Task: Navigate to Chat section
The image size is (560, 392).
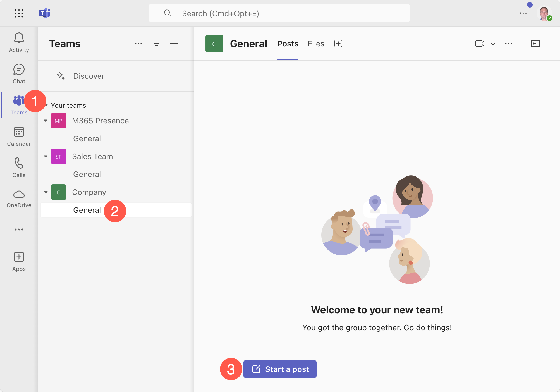Action: point(19,74)
